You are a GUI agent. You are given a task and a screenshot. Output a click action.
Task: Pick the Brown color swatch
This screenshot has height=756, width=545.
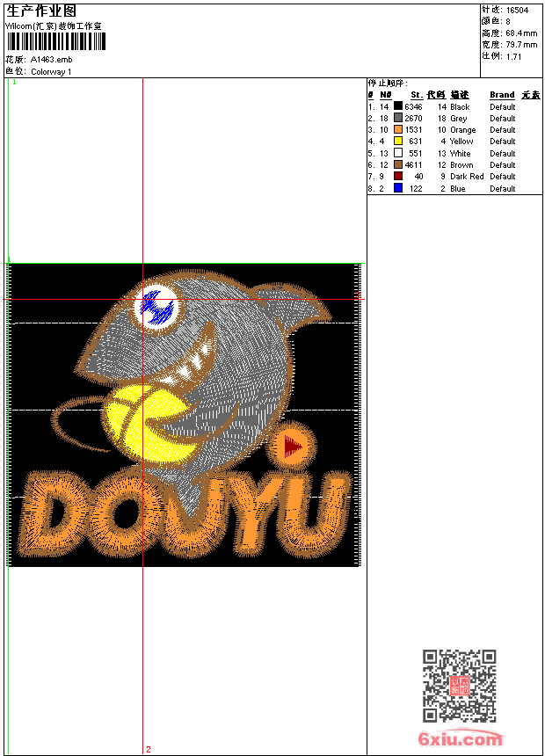pyautogui.click(x=398, y=164)
